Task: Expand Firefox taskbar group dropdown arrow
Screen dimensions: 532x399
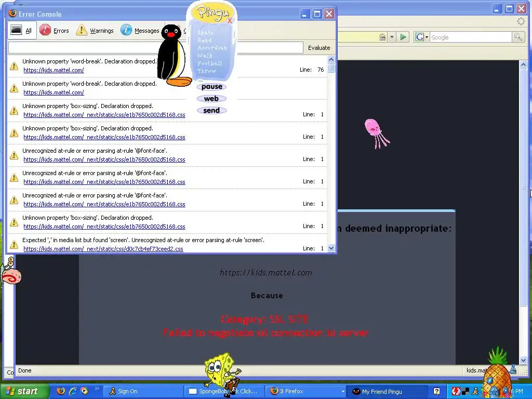Action: (343, 391)
